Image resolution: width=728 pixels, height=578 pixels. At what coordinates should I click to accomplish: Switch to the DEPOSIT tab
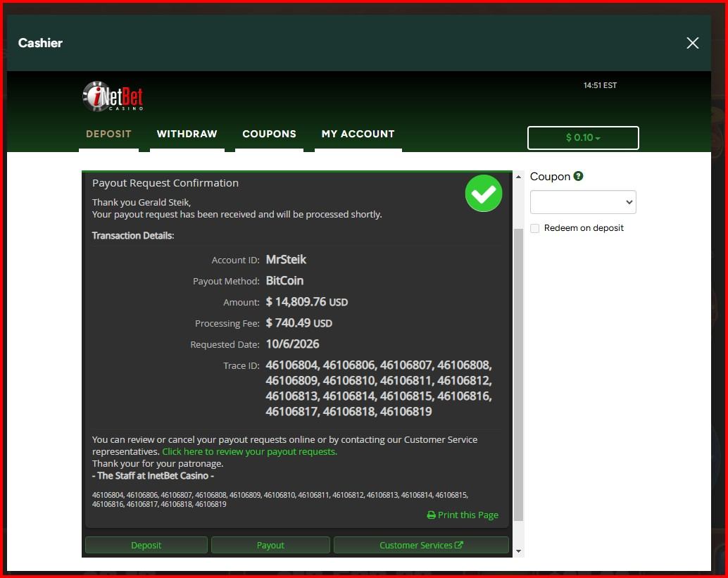pyautogui.click(x=108, y=134)
